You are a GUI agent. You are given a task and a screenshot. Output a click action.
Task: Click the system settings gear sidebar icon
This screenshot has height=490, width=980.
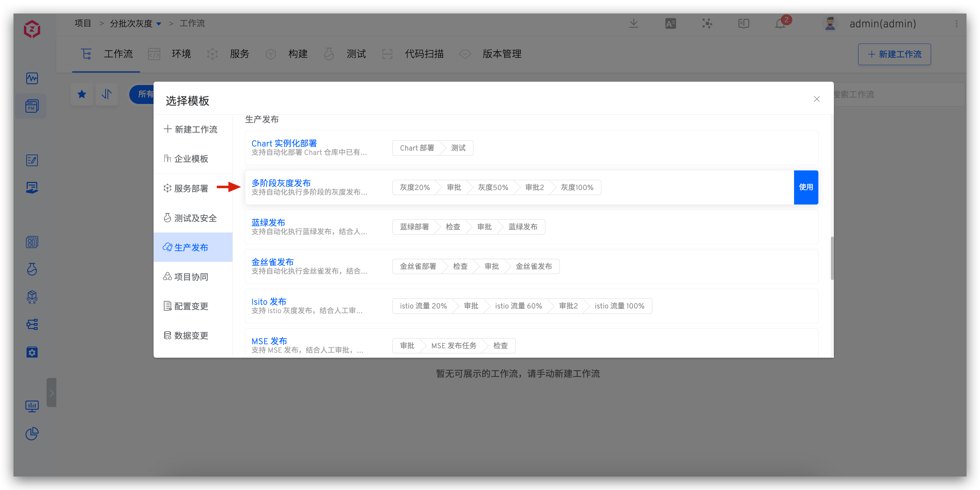(x=32, y=352)
